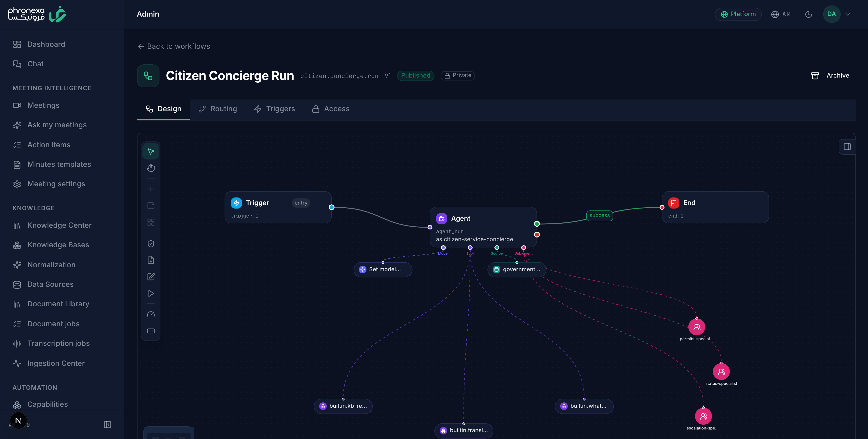
Task: Select the pointer tool in canvas toolbar
Action: [x=151, y=151]
